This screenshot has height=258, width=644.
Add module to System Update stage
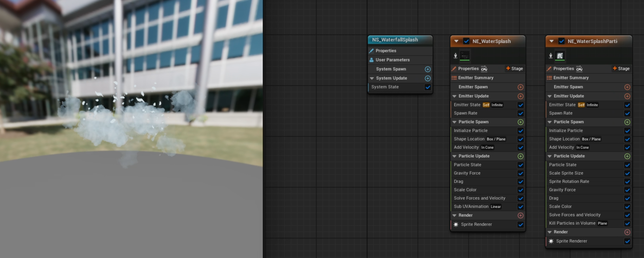tap(427, 78)
